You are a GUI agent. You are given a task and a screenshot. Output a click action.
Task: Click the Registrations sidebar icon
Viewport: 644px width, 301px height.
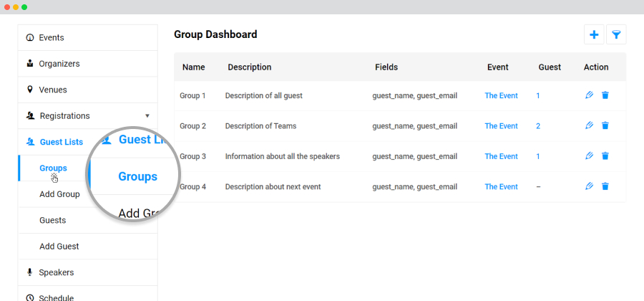pyautogui.click(x=30, y=116)
